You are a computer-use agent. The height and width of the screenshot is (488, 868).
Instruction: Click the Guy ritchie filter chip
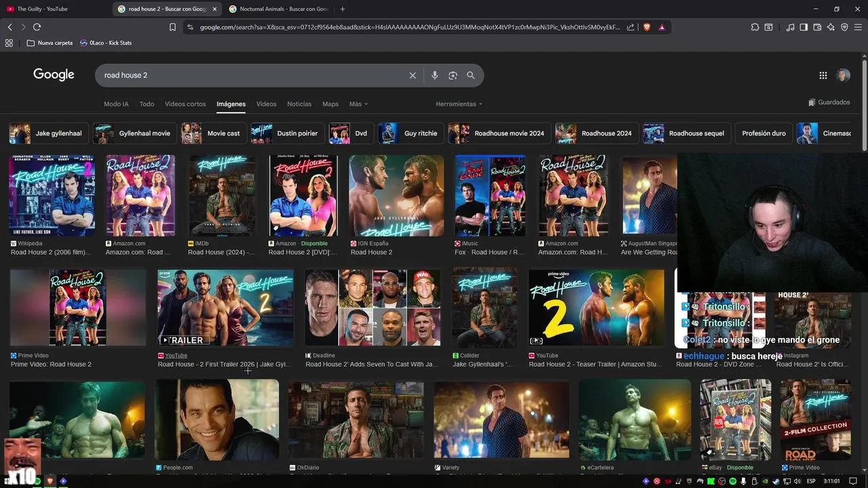click(410, 134)
